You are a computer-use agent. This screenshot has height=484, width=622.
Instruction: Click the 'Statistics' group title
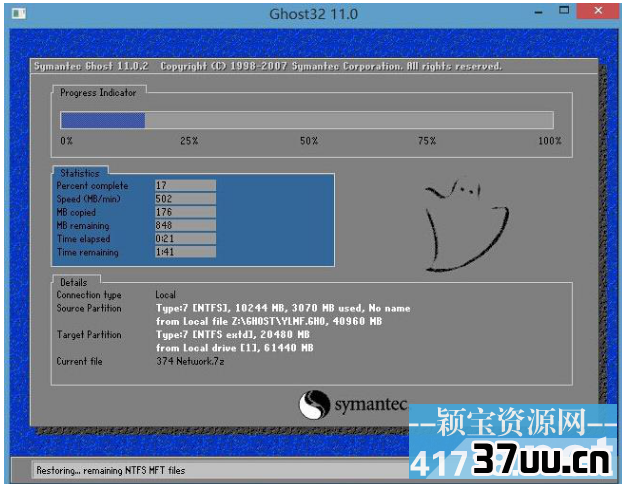point(80,173)
